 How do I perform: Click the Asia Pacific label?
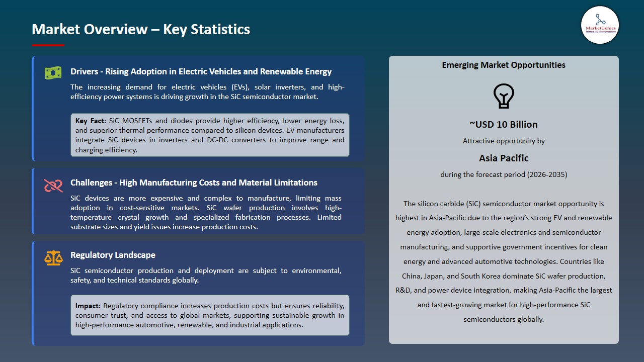click(504, 158)
